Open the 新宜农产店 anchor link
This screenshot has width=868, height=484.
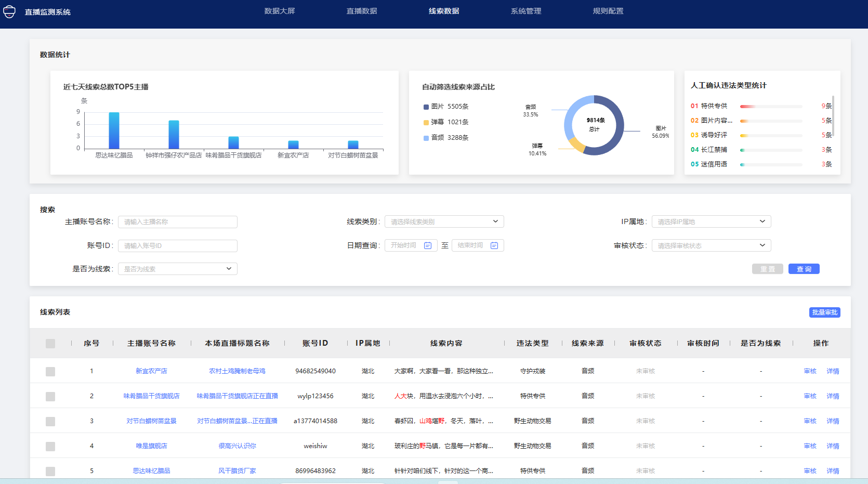151,371
